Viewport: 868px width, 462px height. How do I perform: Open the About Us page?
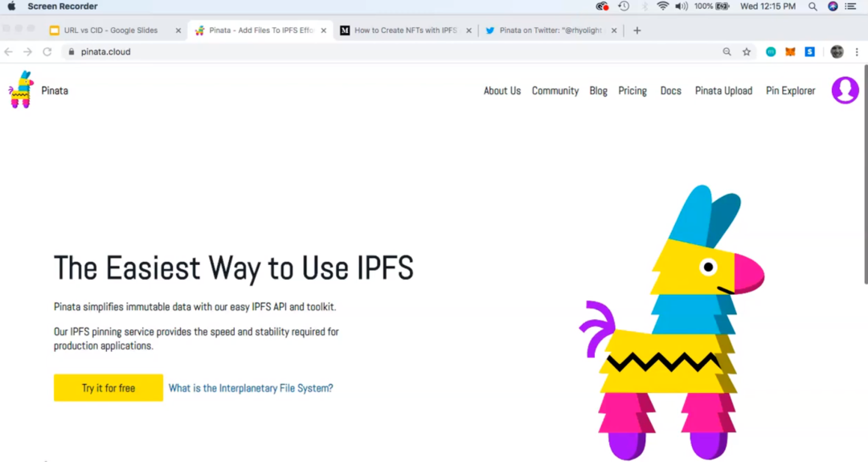[x=502, y=91]
